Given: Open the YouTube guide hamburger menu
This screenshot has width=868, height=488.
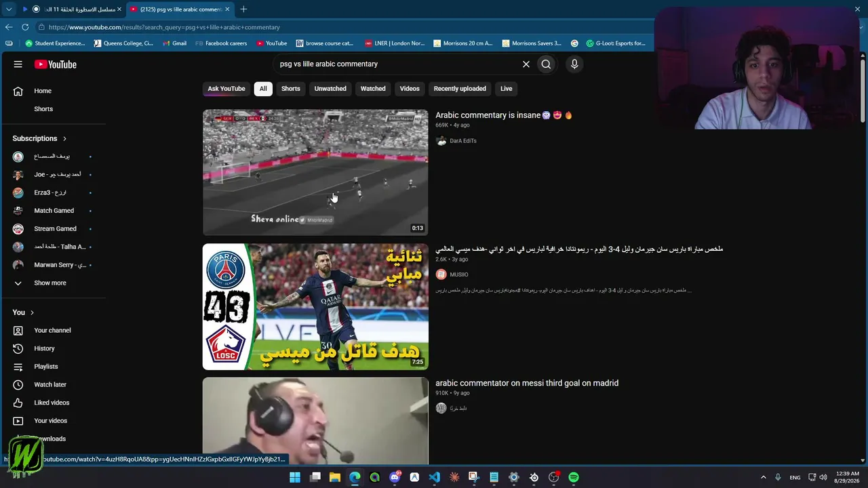Looking at the screenshot, I should (18, 64).
